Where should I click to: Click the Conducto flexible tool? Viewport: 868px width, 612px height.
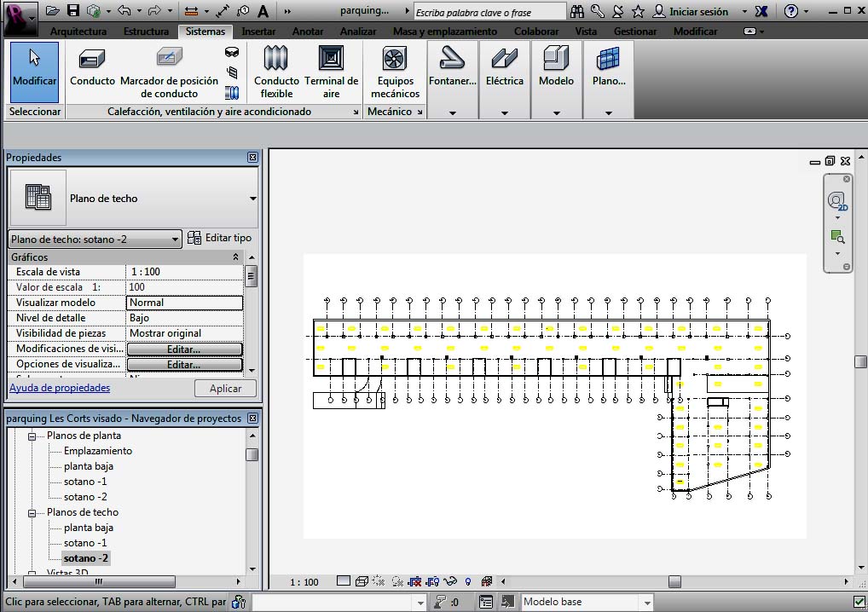pyautogui.click(x=276, y=72)
